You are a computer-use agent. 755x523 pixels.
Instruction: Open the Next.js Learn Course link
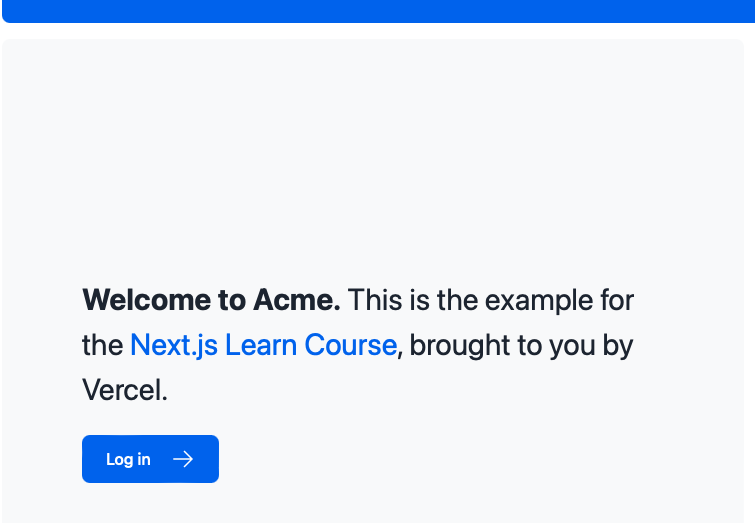point(263,345)
